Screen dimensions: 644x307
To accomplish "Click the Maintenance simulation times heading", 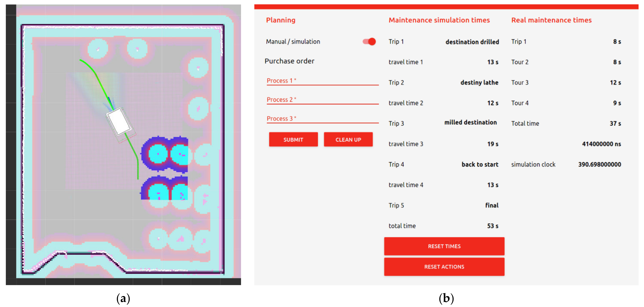I will click(439, 20).
